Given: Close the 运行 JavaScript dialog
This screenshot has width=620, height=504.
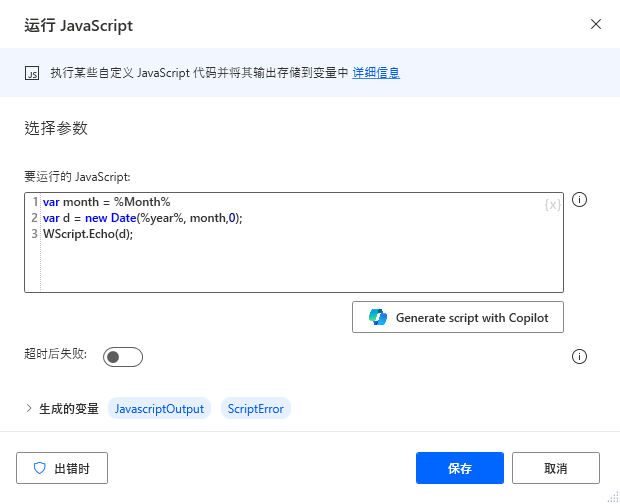Looking at the screenshot, I should pyautogui.click(x=596, y=24).
